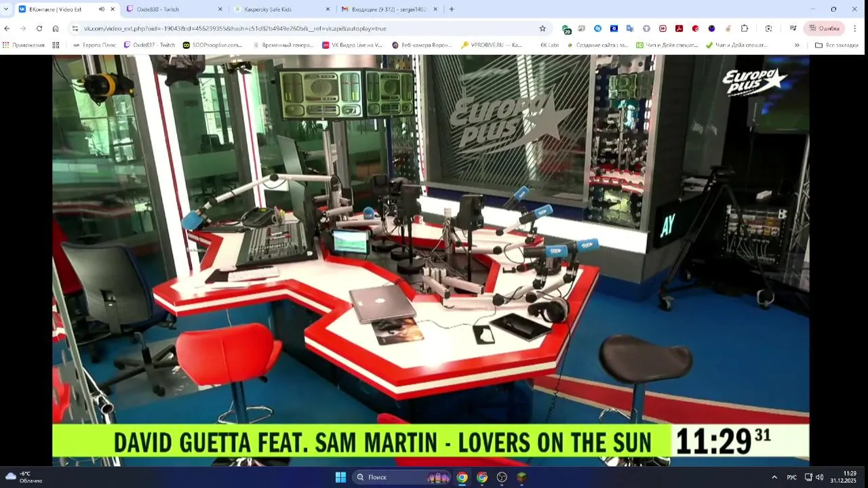Viewport: 868px width, 488px height.
Task: Open the first Чип и Дейл HD bookmark
Action: tap(667, 45)
